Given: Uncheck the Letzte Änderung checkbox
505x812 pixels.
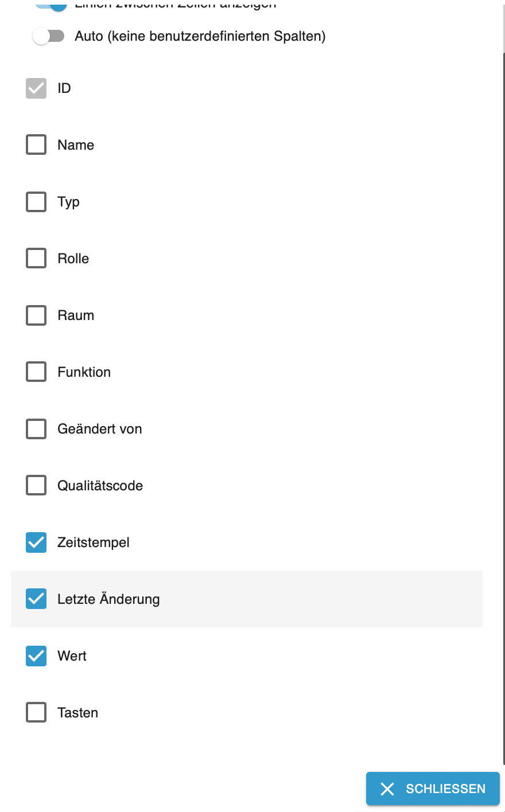Looking at the screenshot, I should point(36,599).
